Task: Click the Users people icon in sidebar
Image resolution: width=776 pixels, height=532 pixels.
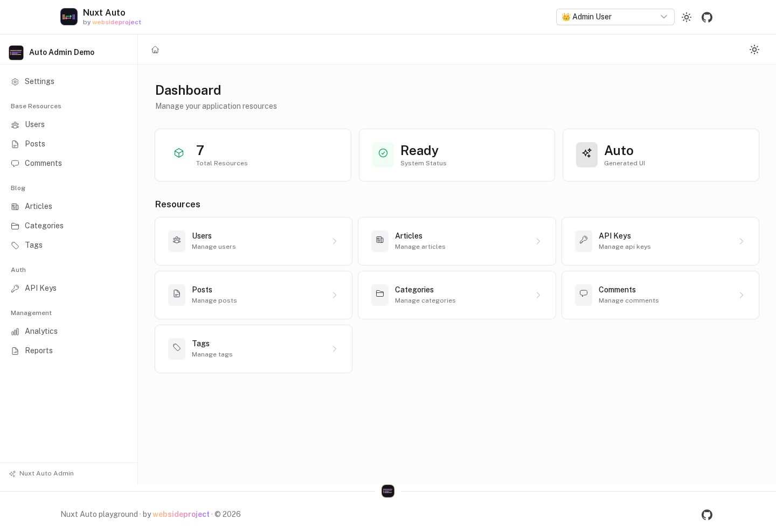Action: pos(15,125)
